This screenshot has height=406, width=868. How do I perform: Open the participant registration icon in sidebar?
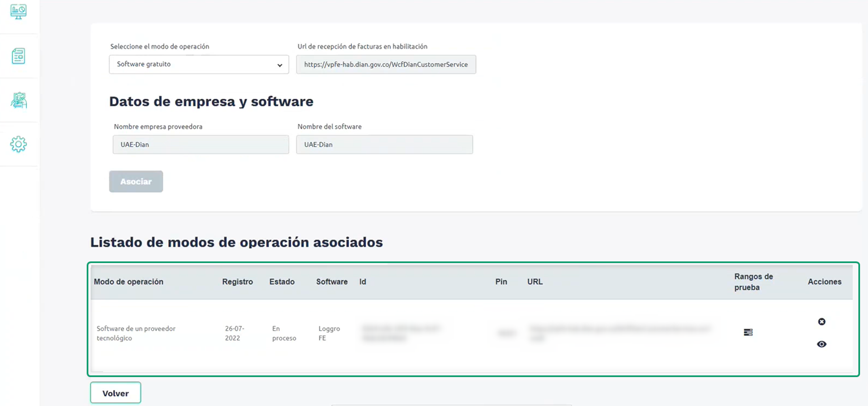pos(19,100)
